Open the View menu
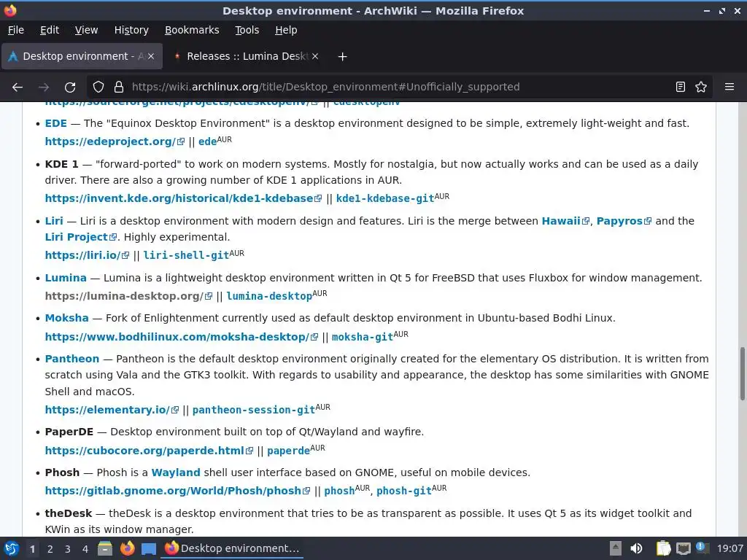747x560 pixels. click(x=86, y=30)
